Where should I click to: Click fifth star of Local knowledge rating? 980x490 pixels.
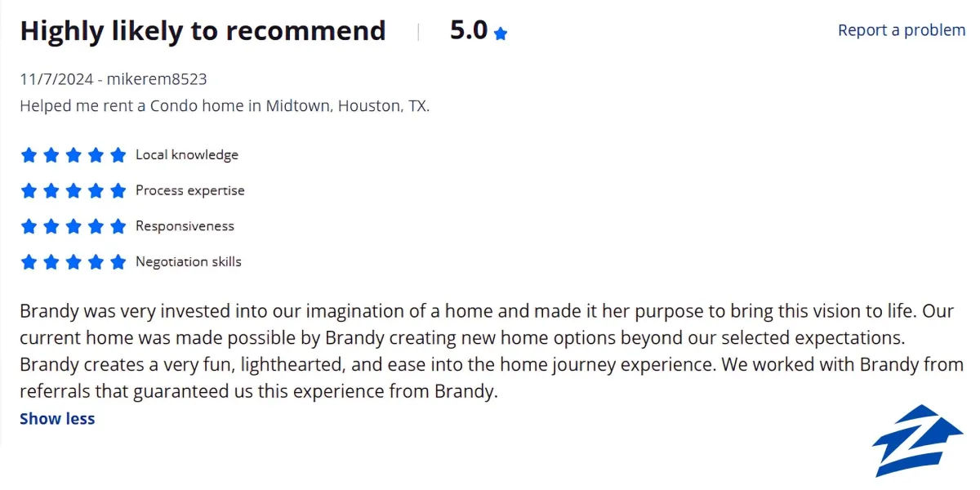118,155
